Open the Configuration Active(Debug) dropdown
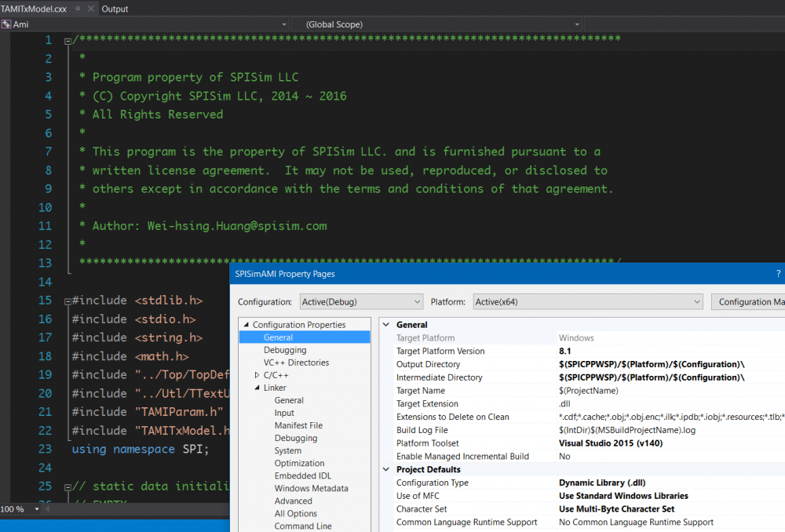This screenshot has width=785, height=532. click(417, 302)
